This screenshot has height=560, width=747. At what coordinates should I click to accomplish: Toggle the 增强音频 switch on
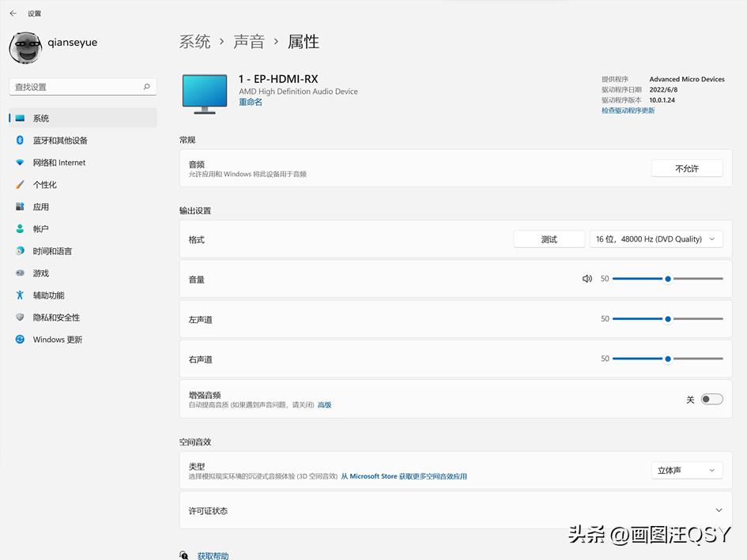(x=711, y=400)
